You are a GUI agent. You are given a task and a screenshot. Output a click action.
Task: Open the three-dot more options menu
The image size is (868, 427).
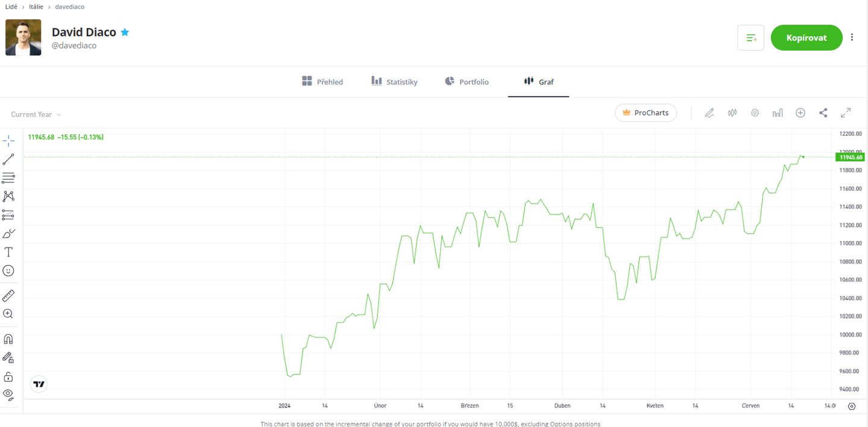(852, 37)
